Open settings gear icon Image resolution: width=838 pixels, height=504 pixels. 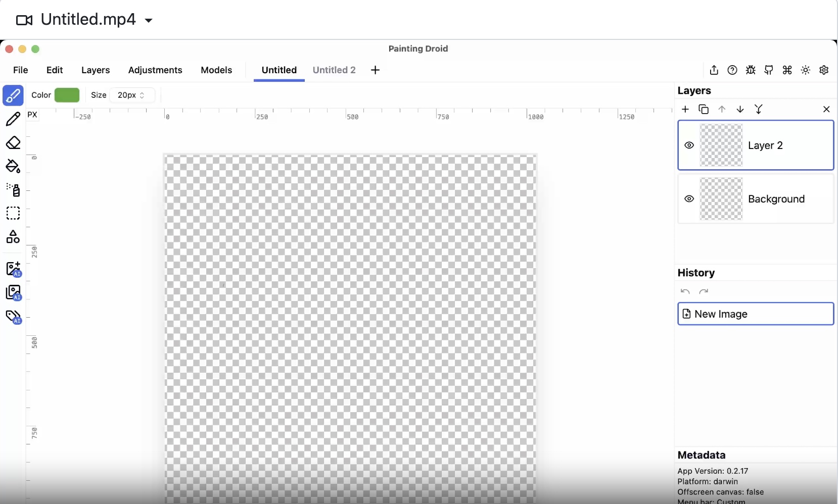824,70
